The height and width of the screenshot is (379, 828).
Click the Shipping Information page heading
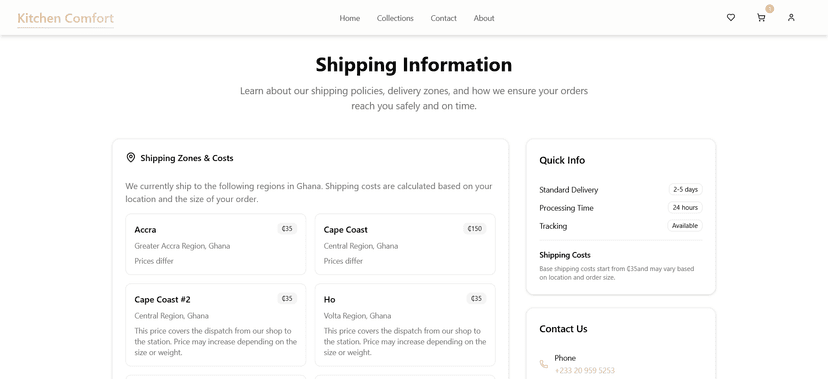[x=414, y=65]
